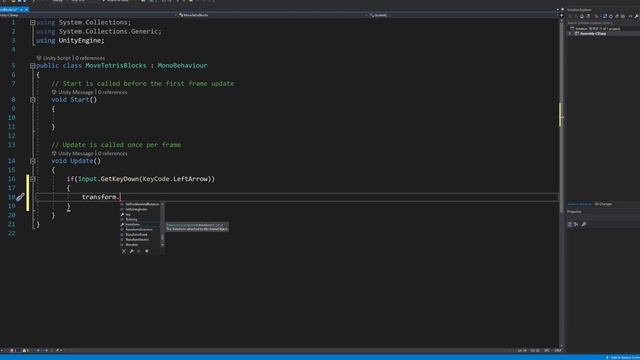Image resolution: width=640 pixels, height=360 pixels.
Task: Click 'System.Collections.Generic' on line 2
Action: pos(109,31)
